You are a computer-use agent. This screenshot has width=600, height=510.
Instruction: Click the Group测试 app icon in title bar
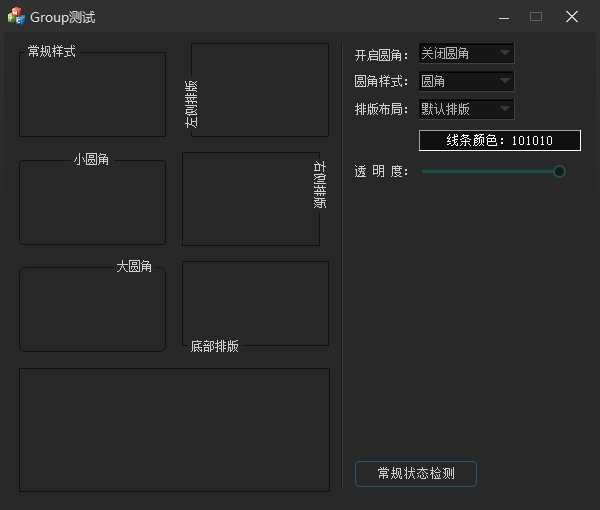coord(16,16)
